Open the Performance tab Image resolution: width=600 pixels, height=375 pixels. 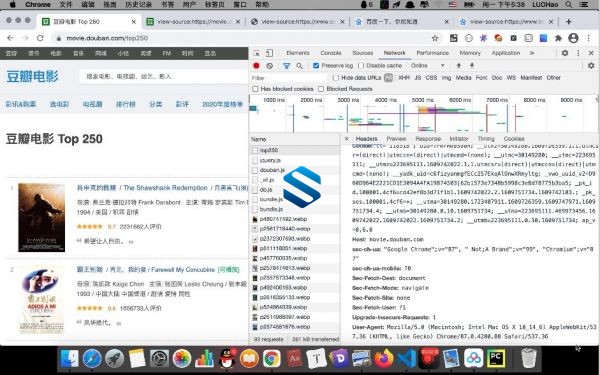(432, 53)
